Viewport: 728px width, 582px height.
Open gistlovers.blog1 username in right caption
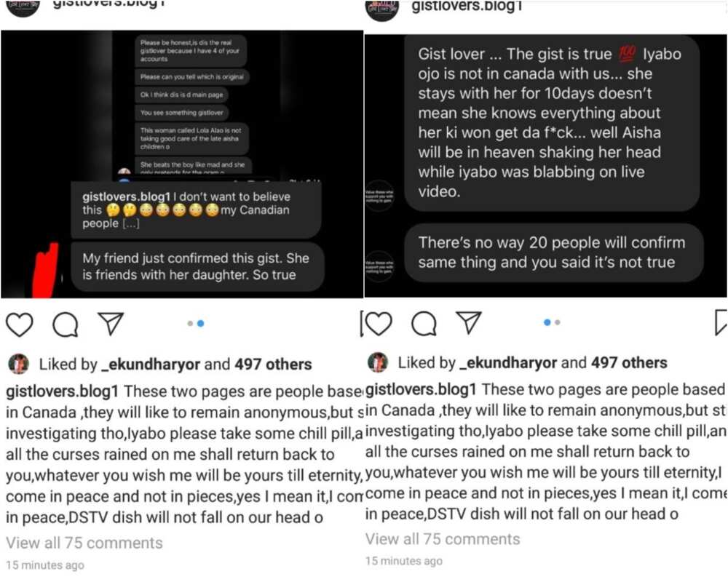[x=421, y=389]
